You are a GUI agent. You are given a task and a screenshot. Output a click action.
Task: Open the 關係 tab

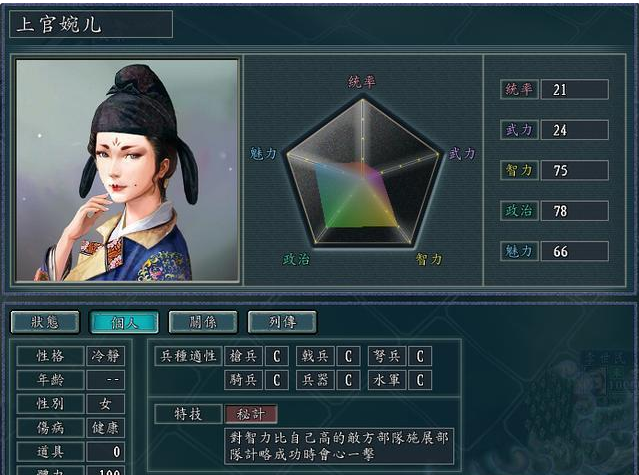[203, 322]
